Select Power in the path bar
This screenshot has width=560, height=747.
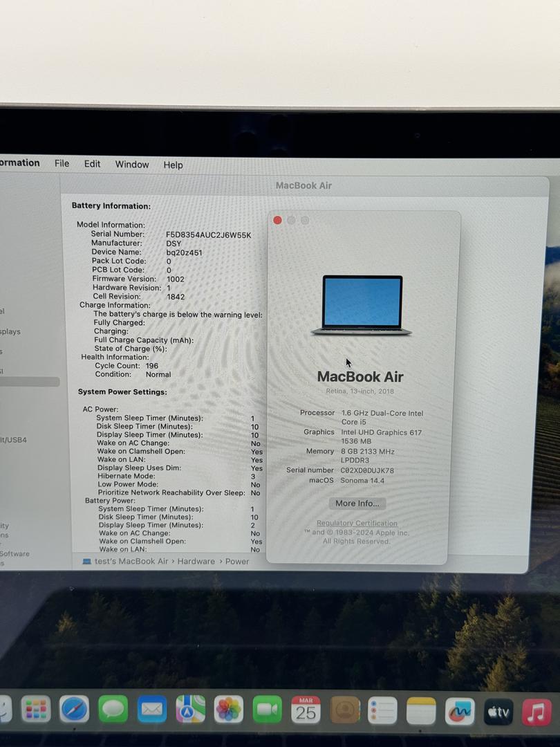pos(237,561)
